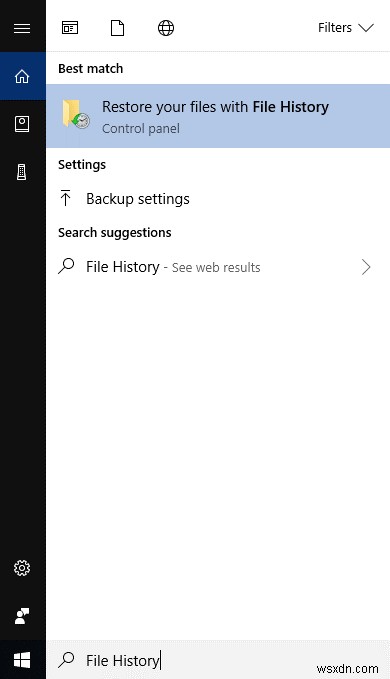Image resolution: width=390 pixels, height=679 pixels.
Task: Filter results by Apps icon
Action: click(70, 28)
